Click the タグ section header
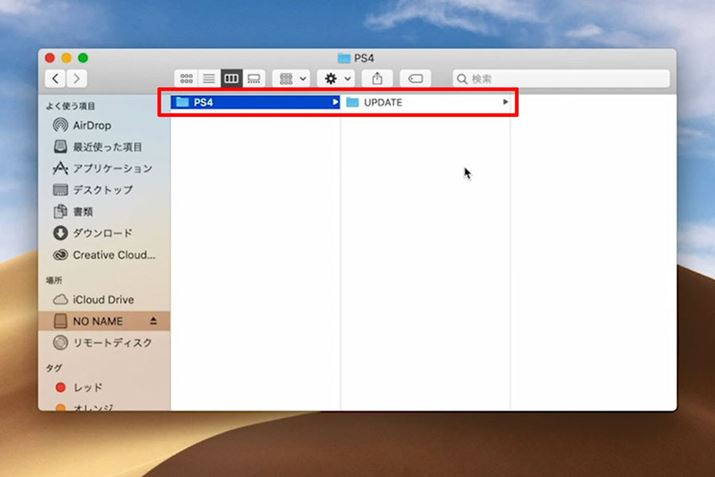 [x=53, y=368]
